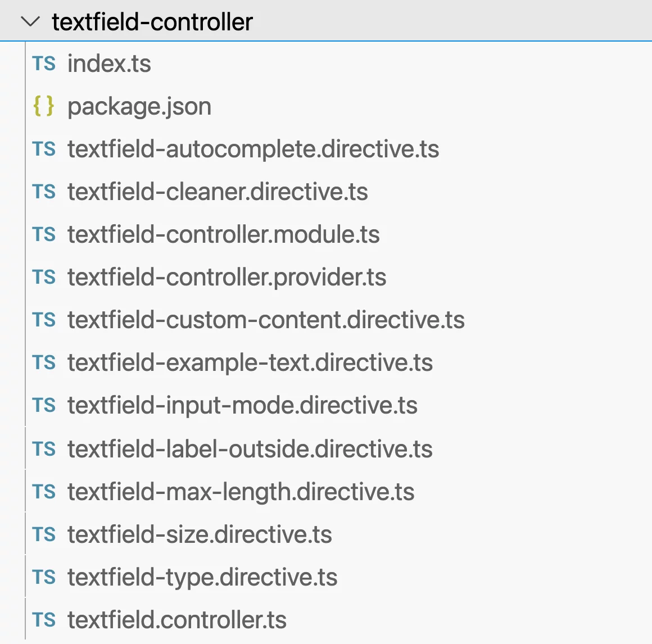Click the TS icon for textfield-controller.provider.ts
Viewport: 652px width, 644px height.
point(44,277)
